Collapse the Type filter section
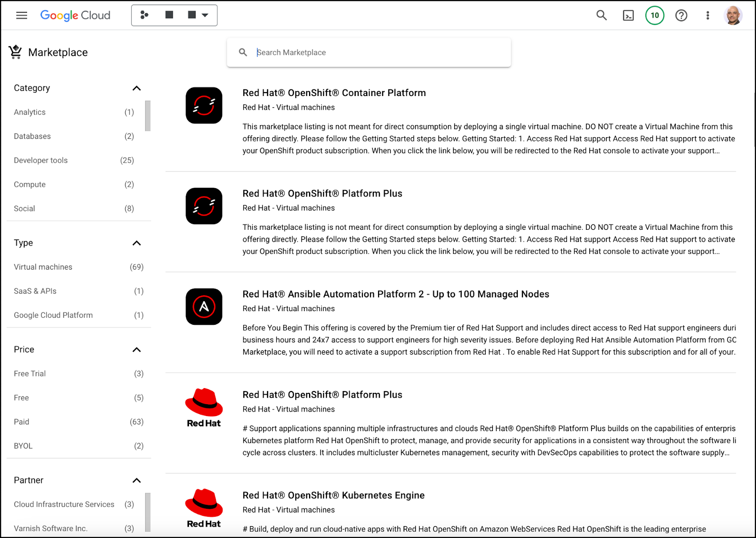Viewport: 756px width, 538px height. pyautogui.click(x=137, y=243)
